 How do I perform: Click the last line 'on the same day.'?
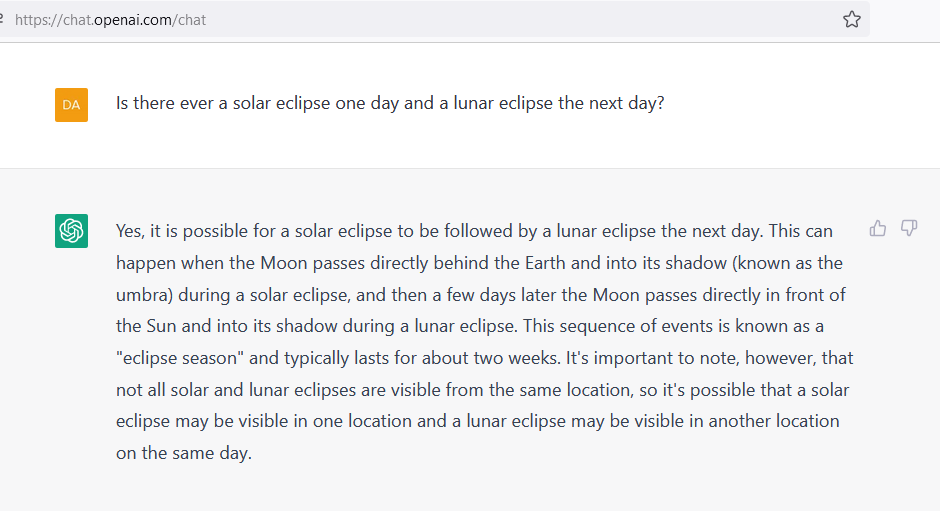click(x=183, y=452)
